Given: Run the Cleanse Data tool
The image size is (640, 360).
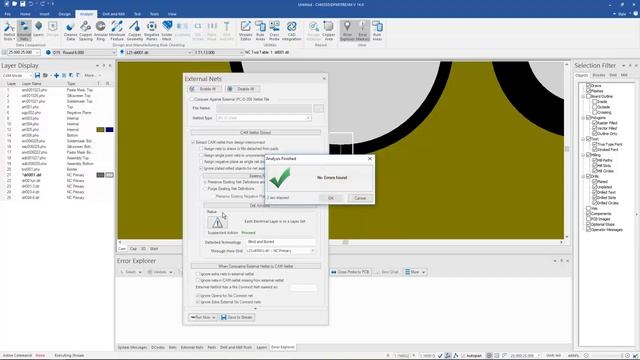Looking at the screenshot, I should 70,31.
